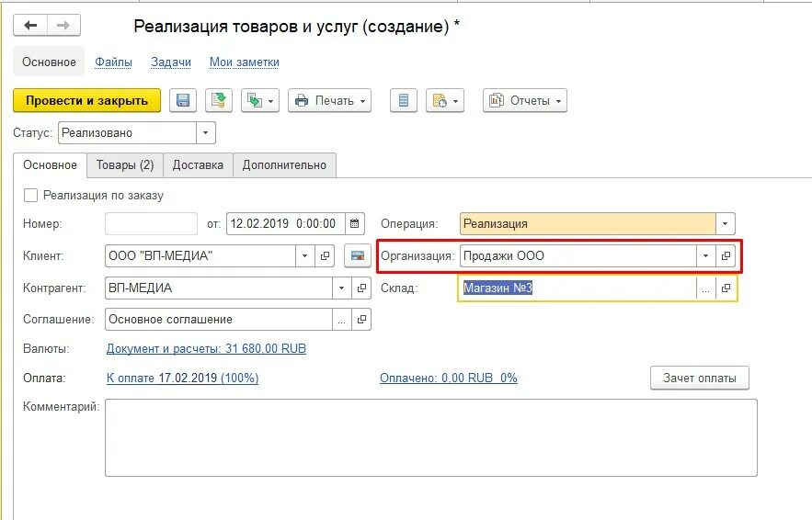Expand the Операция dropdown arrow
This screenshot has width=812, height=520.
click(725, 224)
